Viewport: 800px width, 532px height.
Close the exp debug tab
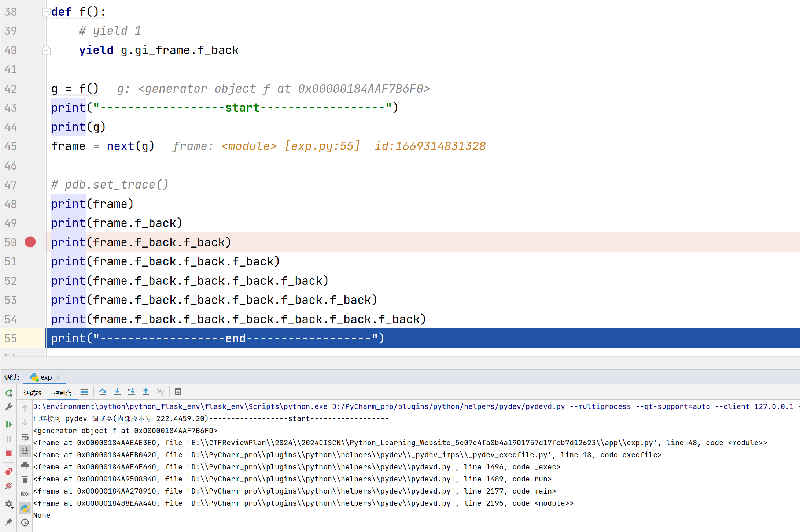tap(58, 377)
